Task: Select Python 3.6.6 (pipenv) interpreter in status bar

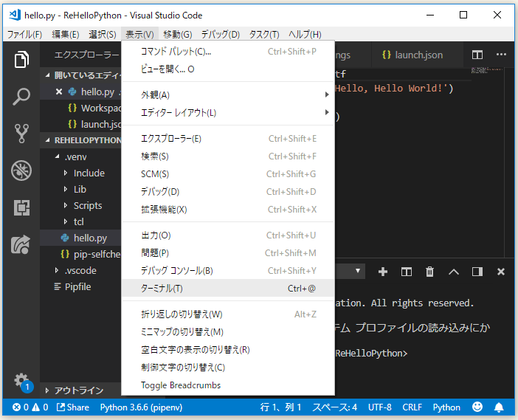Action: pos(141,407)
